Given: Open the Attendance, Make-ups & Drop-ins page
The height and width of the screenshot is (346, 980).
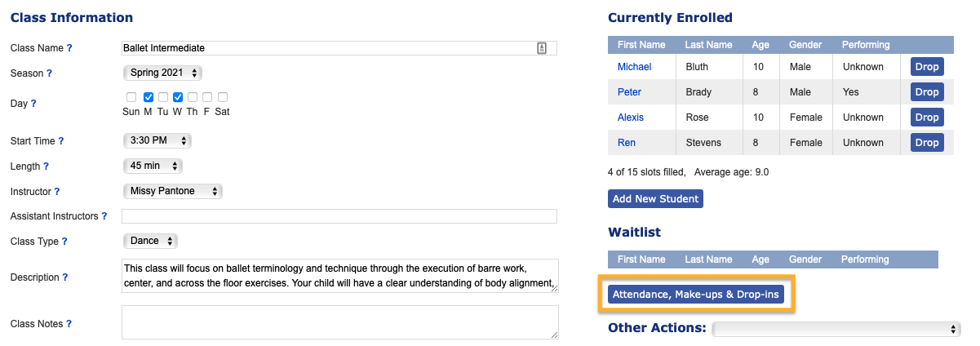Looking at the screenshot, I should click(x=696, y=295).
